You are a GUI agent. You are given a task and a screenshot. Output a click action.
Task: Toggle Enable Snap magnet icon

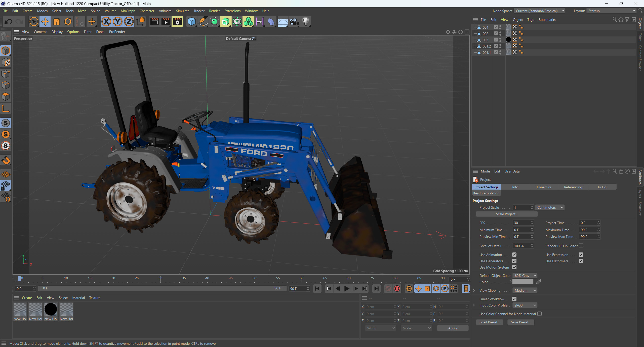click(6, 160)
